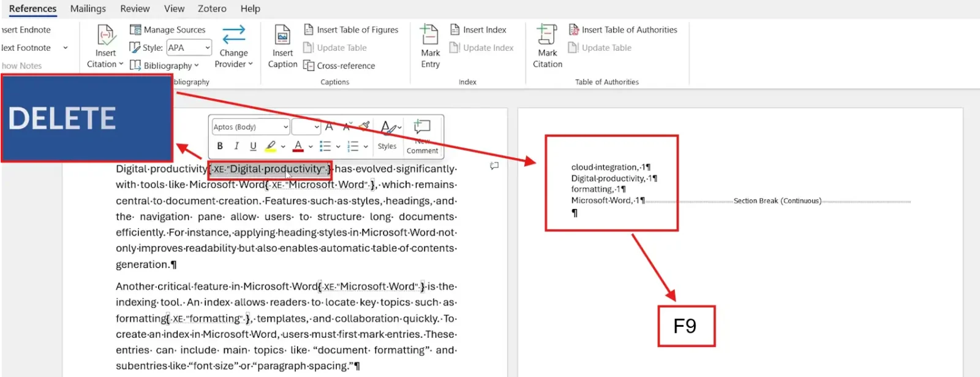Viewport: 980px width, 377px height.
Task: Toggle Italic in the mini toolbar
Action: (236, 146)
